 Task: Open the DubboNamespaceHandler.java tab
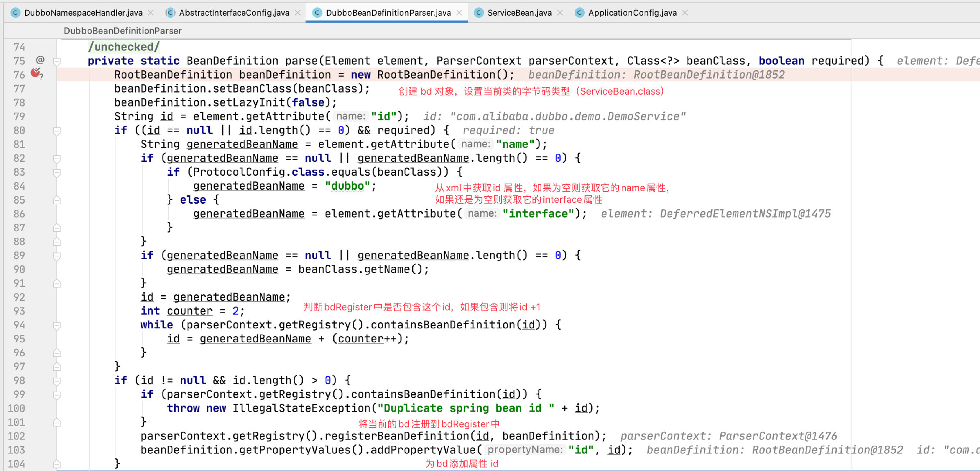[83, 13]
